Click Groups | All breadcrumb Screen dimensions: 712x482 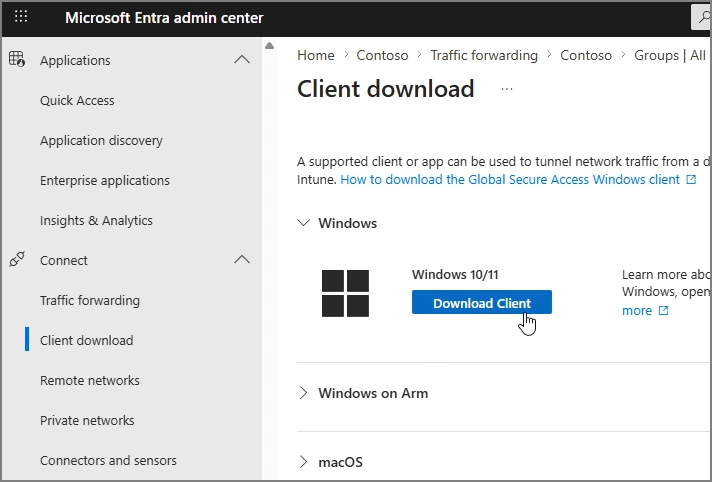click(x=670, y=55)
